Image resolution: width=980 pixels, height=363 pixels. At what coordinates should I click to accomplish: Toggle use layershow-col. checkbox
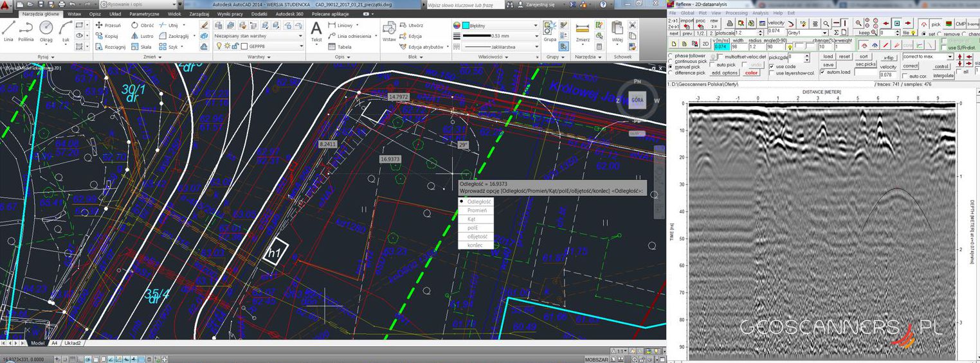coord(772,73)
